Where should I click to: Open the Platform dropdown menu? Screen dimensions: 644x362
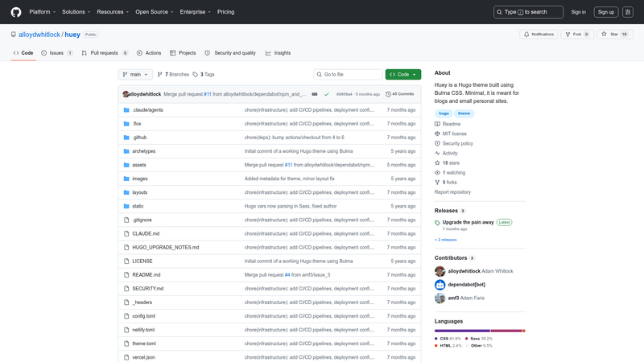(43, 12)
